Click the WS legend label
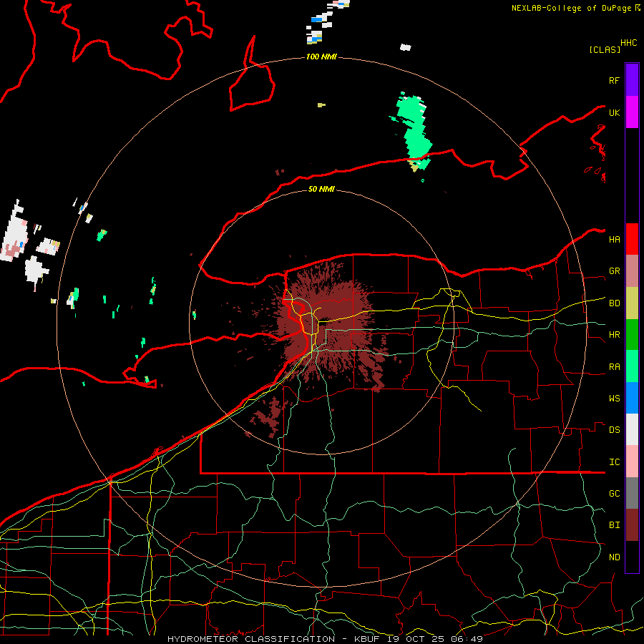The image size is (644, 644). tap(614, 399)
